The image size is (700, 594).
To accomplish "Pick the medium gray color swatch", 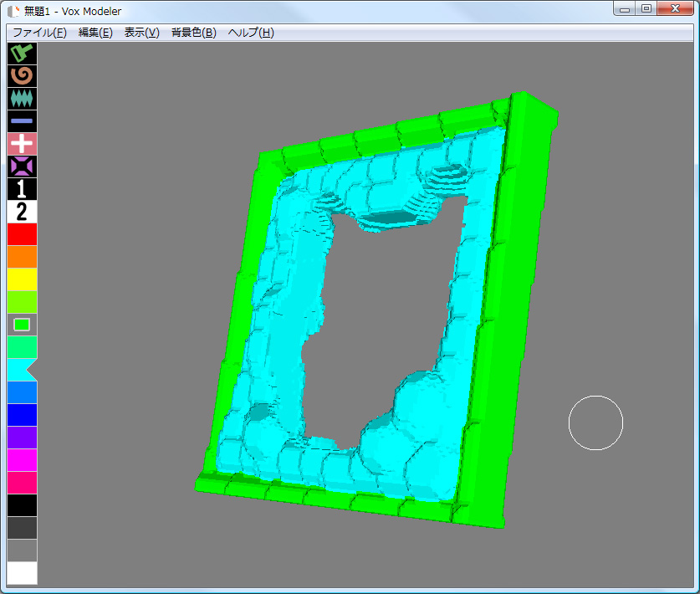I will (x=22, y=550).
